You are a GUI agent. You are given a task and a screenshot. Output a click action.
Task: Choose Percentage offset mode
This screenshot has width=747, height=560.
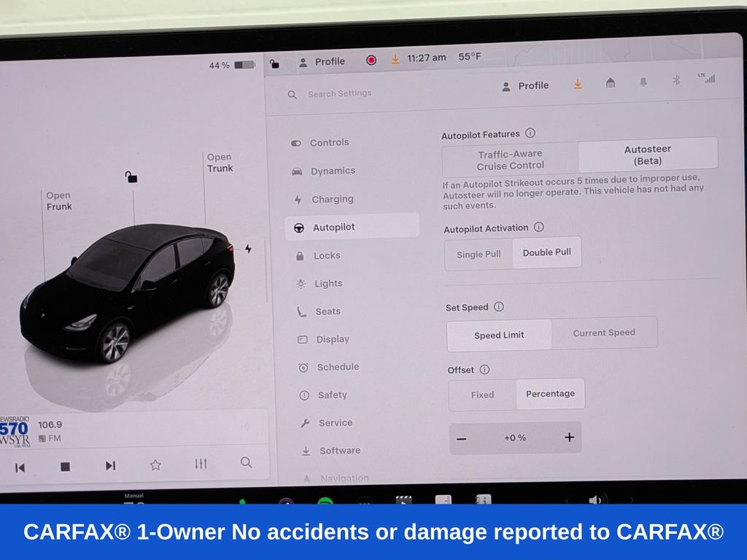(550, 394)
